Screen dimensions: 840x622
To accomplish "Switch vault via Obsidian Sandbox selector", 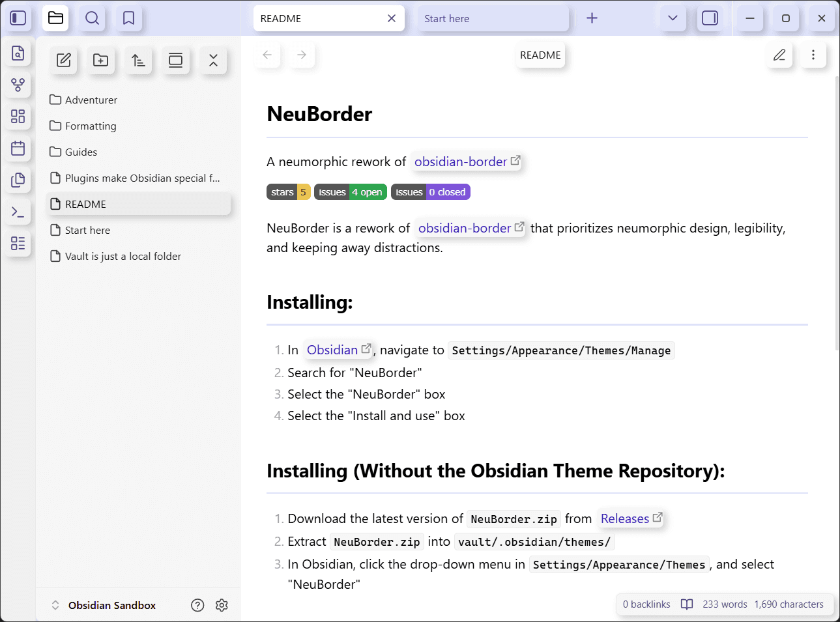I will 104,605.
